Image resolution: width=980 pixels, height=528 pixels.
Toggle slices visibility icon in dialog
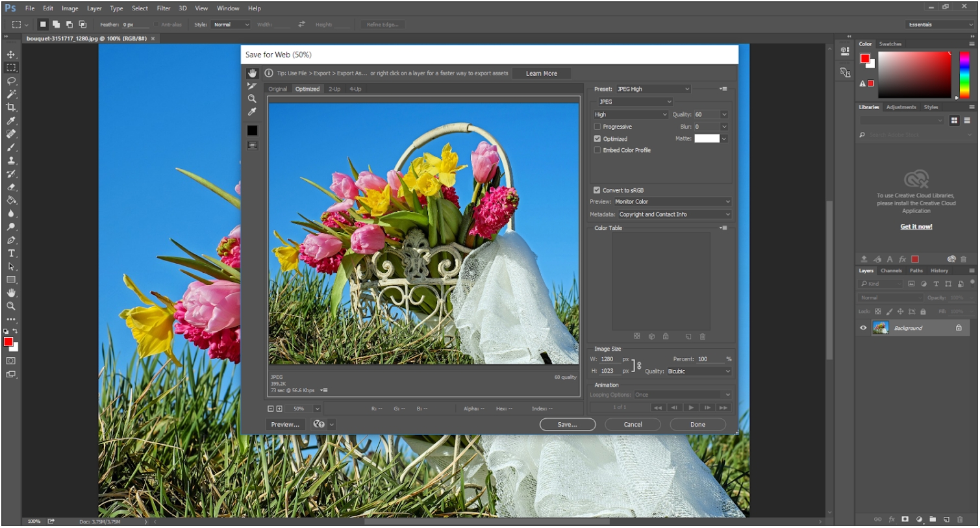tap(252, 145)
